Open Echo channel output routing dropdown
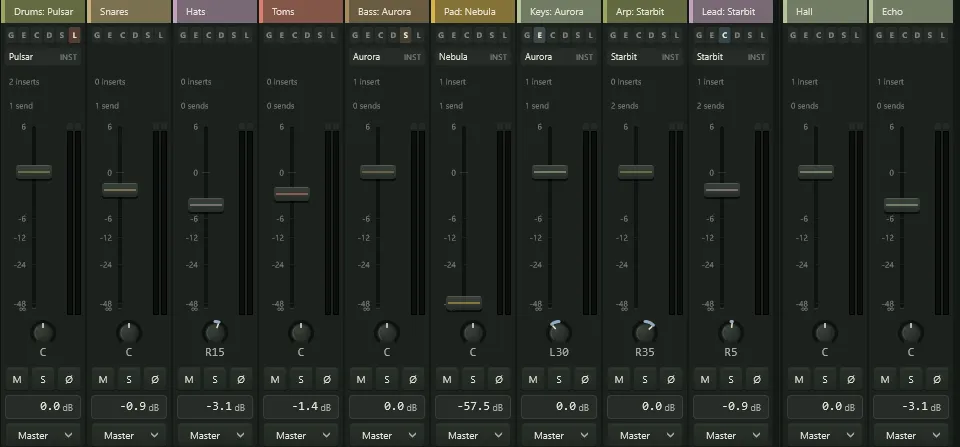 coord(910,435)
